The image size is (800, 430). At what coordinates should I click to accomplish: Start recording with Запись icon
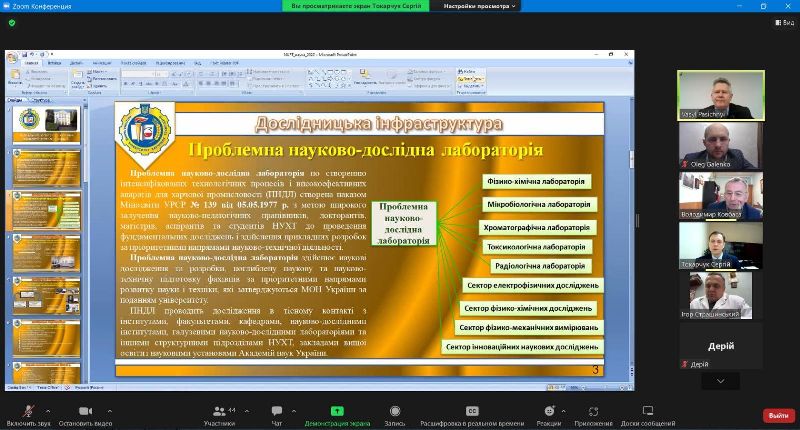(x=395, y=411)
